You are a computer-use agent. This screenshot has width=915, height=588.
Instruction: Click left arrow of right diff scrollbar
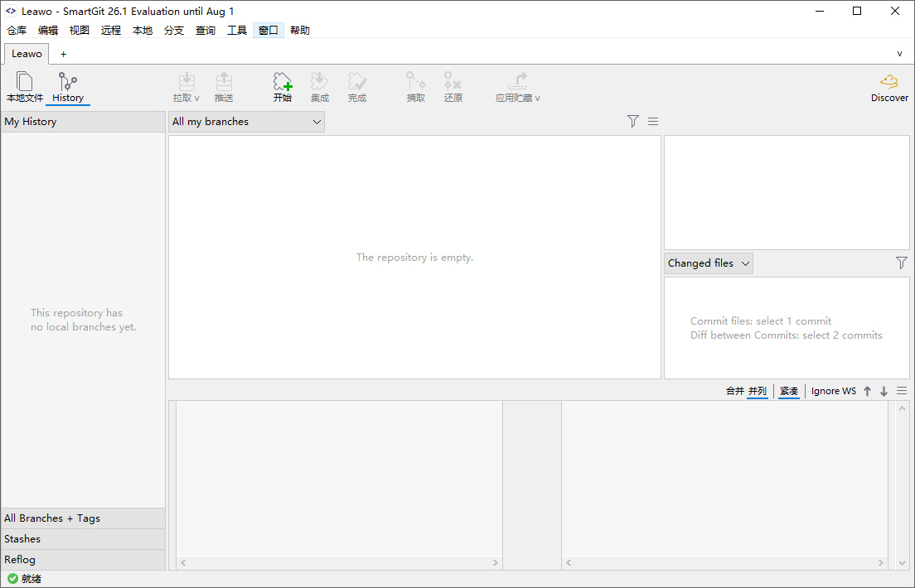569,563
